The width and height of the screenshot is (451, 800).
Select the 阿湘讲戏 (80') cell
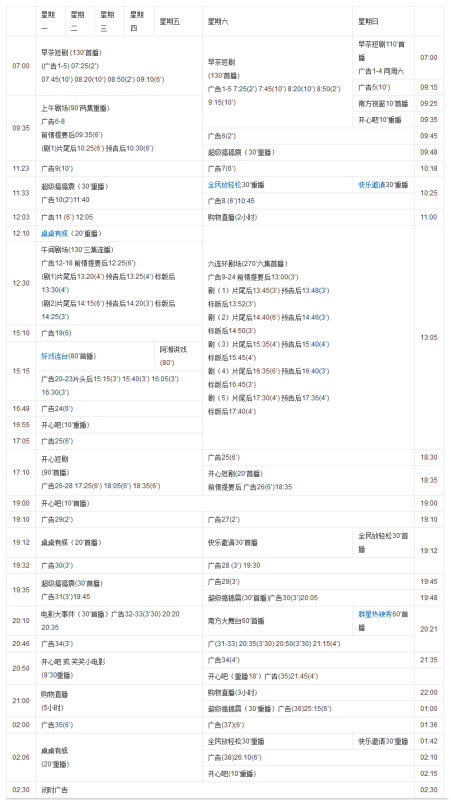(x=178, y=356)
